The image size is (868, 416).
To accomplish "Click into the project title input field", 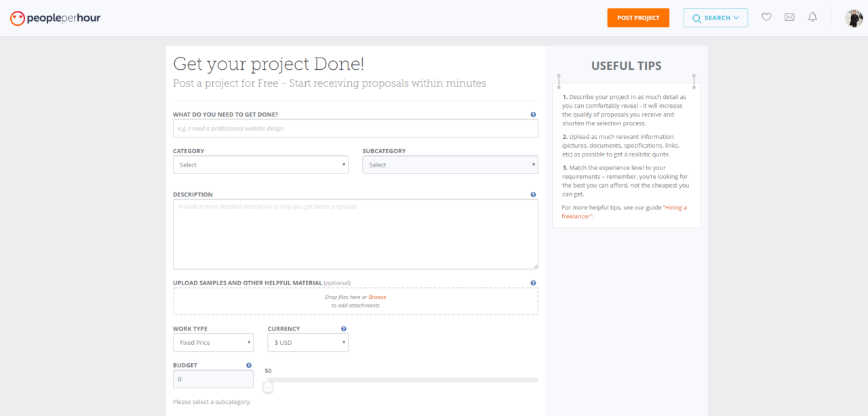I will [x=355, y=129].
